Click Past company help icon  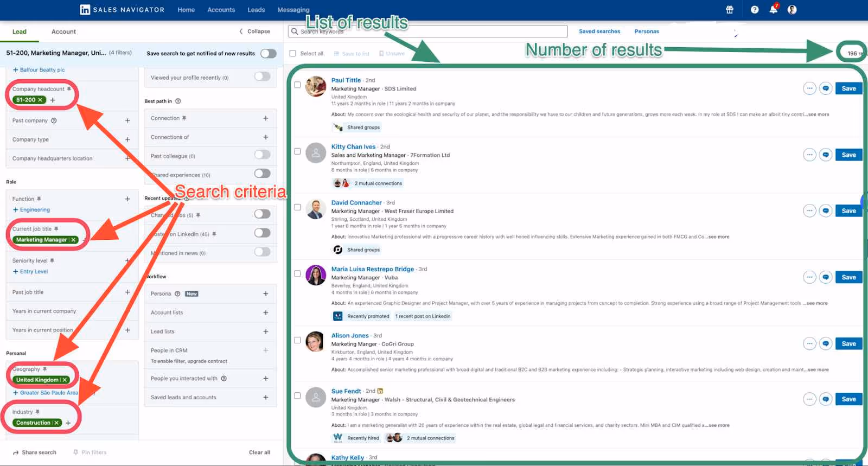54,120
